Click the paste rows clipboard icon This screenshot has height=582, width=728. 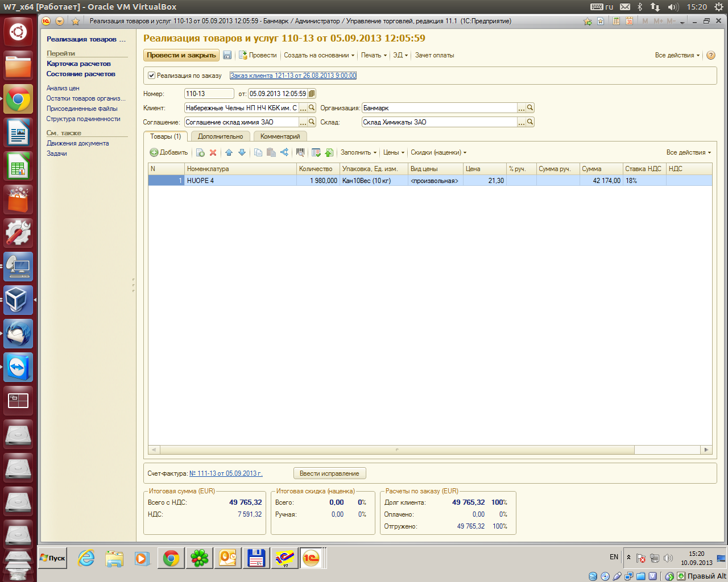(271, 152)
